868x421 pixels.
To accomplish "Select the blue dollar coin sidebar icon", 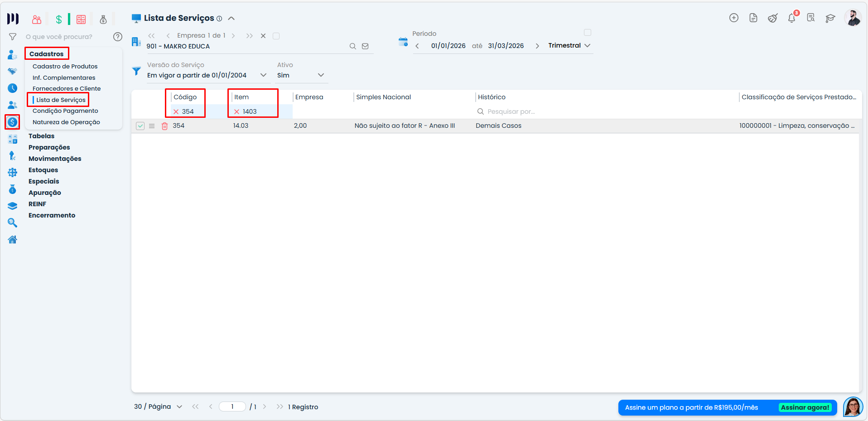I will 12,122.
